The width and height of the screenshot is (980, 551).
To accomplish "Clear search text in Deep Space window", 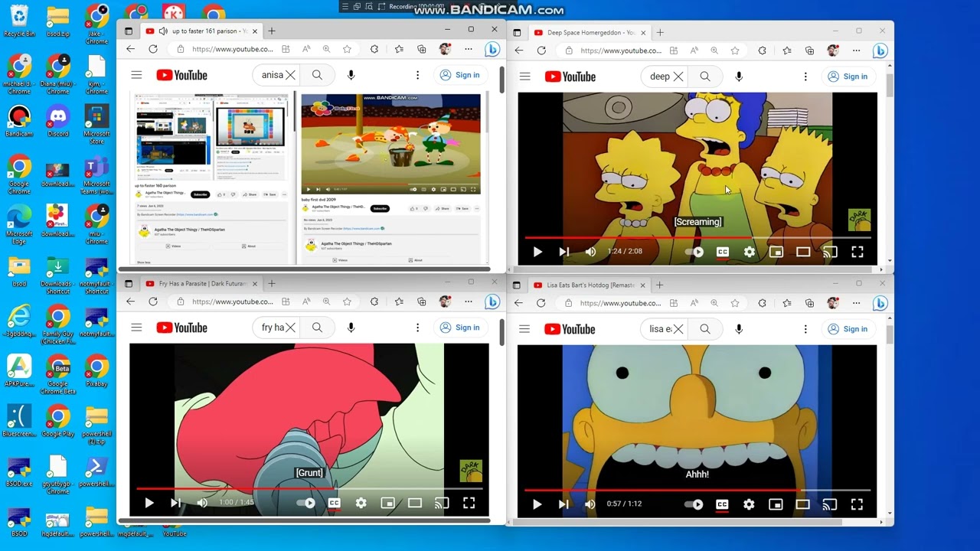I will pos(678,77).
